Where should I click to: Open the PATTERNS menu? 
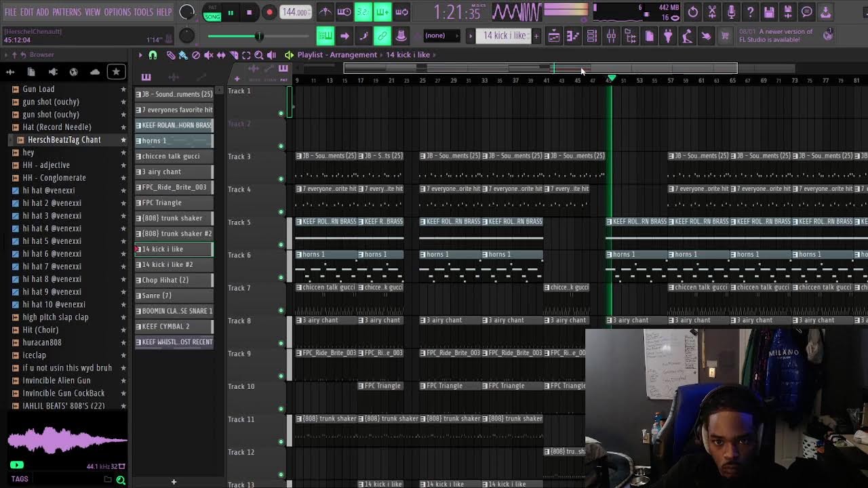click(66, 12)
